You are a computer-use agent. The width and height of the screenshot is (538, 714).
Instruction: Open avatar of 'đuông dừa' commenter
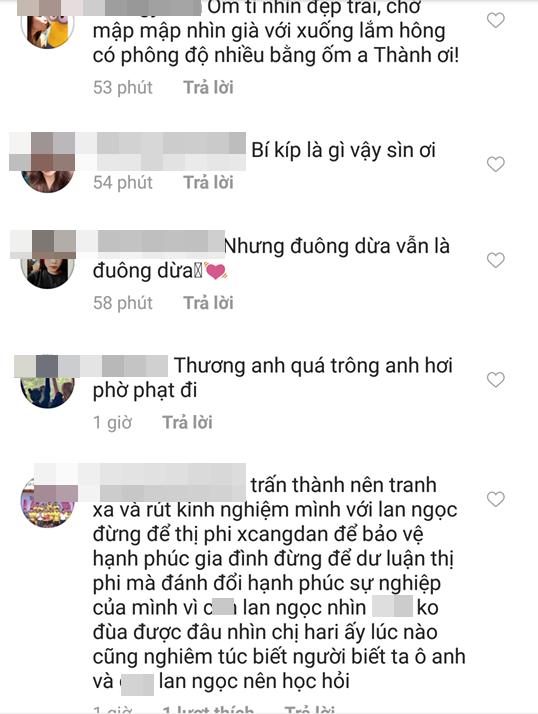(47, 269)
